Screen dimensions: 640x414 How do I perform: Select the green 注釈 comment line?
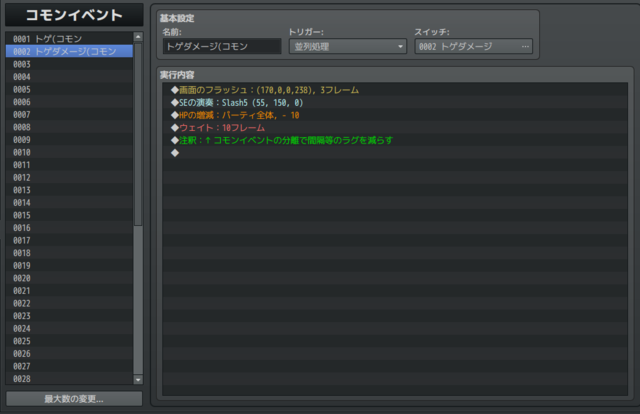pyautogui.click(x=395, y=140)
